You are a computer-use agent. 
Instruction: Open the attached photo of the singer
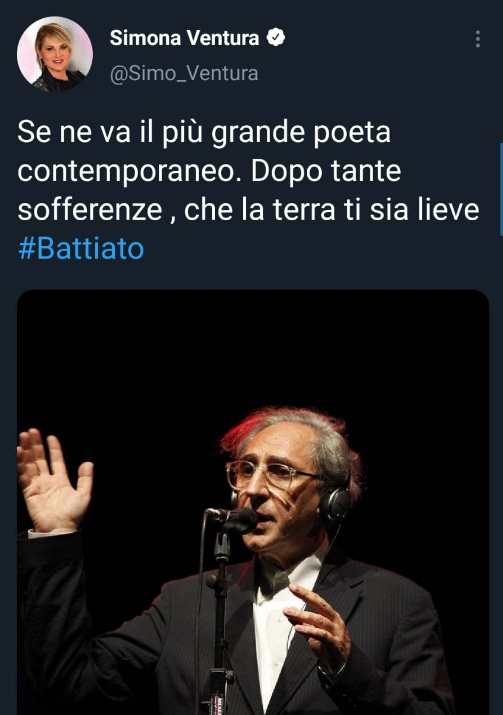click(x=253, y=502)
